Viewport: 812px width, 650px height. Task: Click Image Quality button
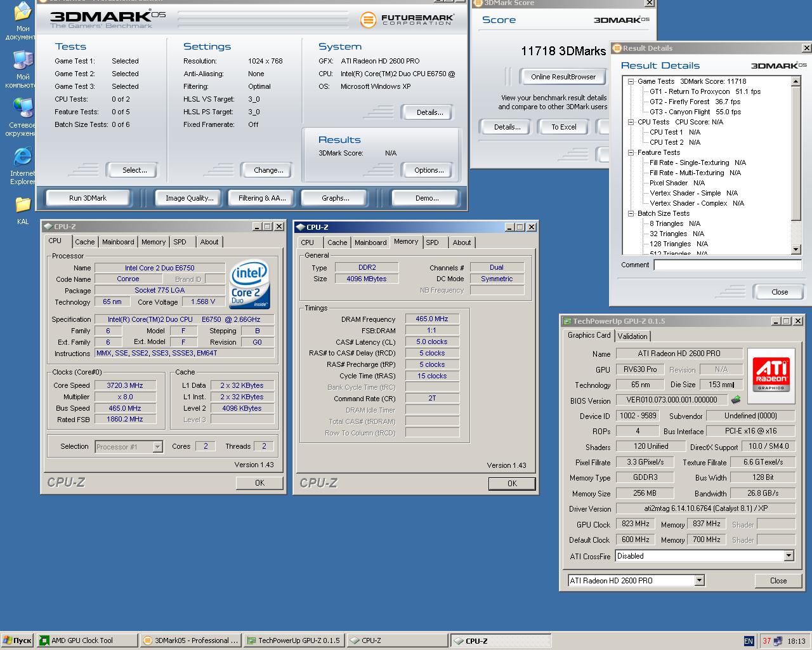pos(189,198)
